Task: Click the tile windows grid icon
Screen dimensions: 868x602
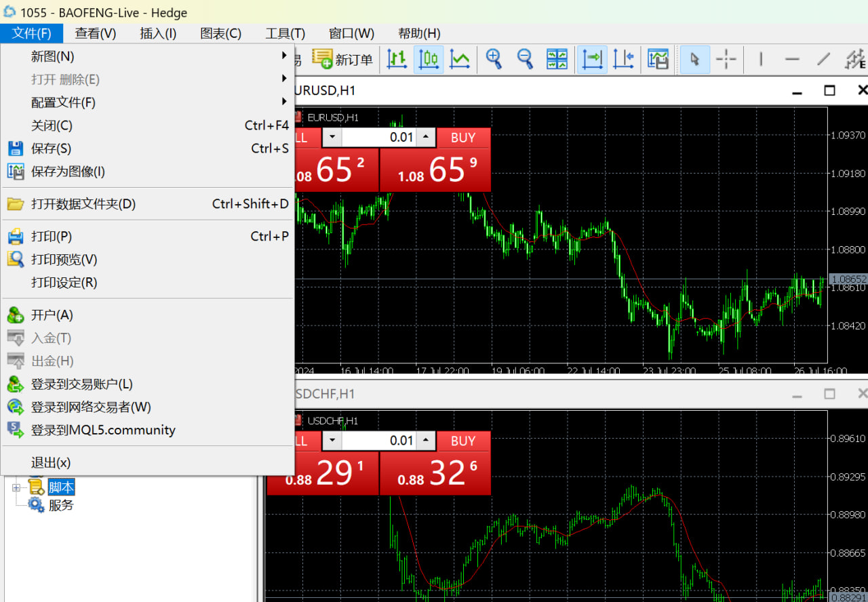Action: [557, 60]
